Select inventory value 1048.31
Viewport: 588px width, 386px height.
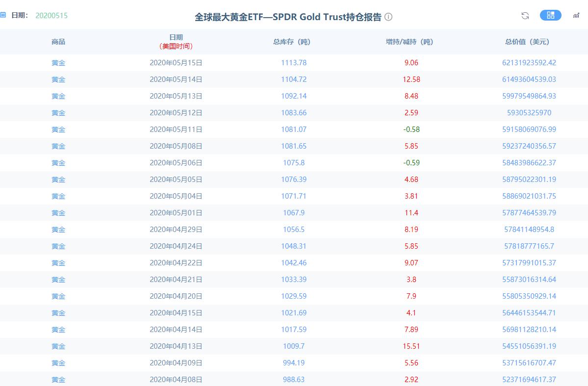click(x=294, y=246)
